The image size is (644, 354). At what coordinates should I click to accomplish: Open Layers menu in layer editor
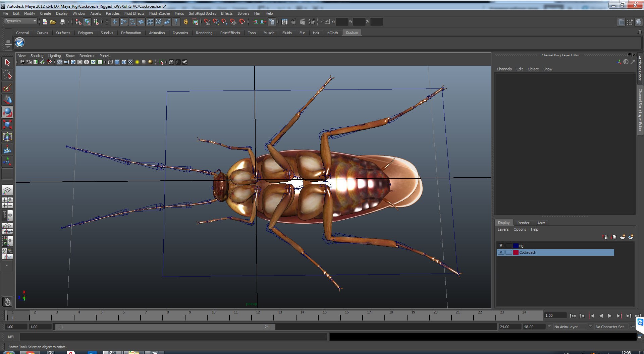click(503, 230)
